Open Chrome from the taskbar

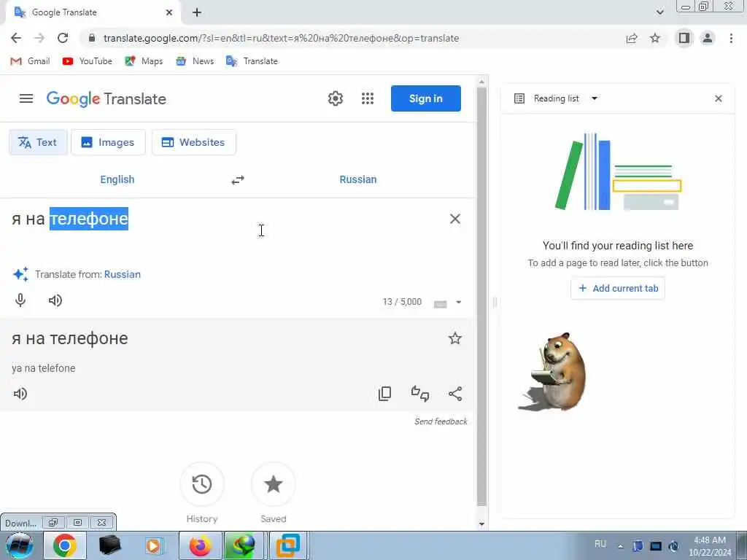(x=65, y=545)
